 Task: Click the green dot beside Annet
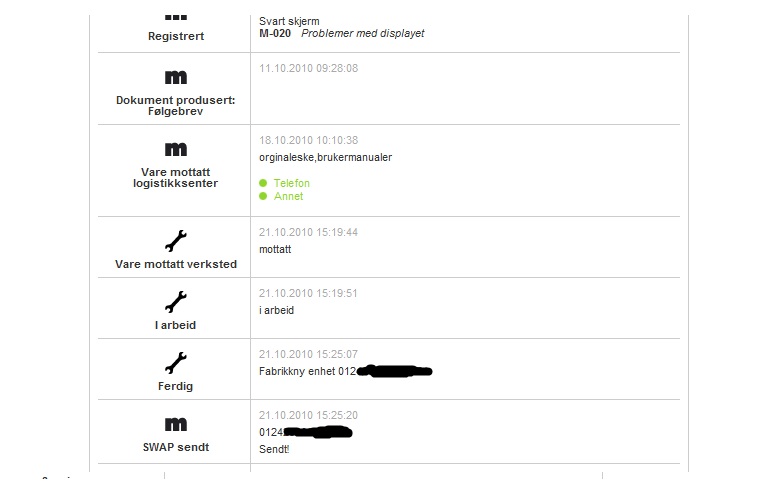click(263, 196)
